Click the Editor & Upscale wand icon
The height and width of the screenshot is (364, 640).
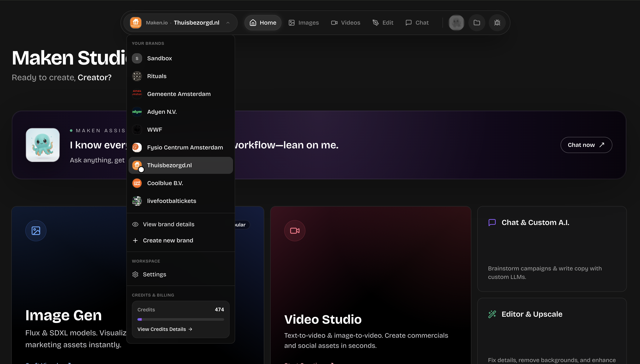coord(492,314)
